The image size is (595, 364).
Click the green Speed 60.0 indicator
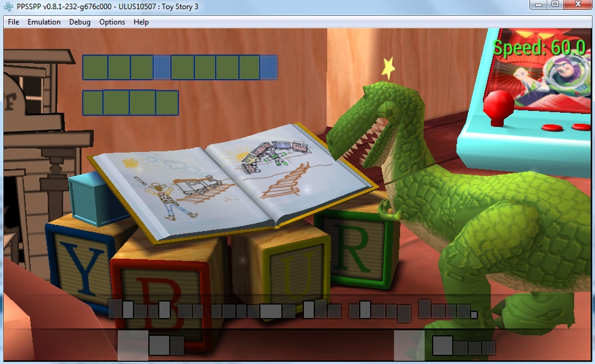pyautogui.click(x=538, y=48)
